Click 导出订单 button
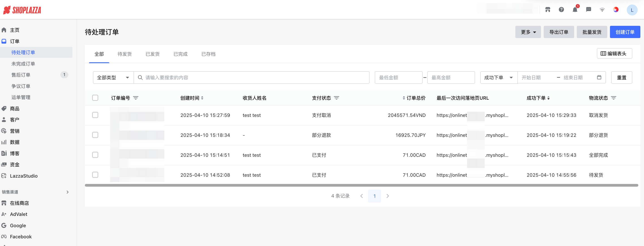This screenshot has height=246, width=644. pos(558,32)
